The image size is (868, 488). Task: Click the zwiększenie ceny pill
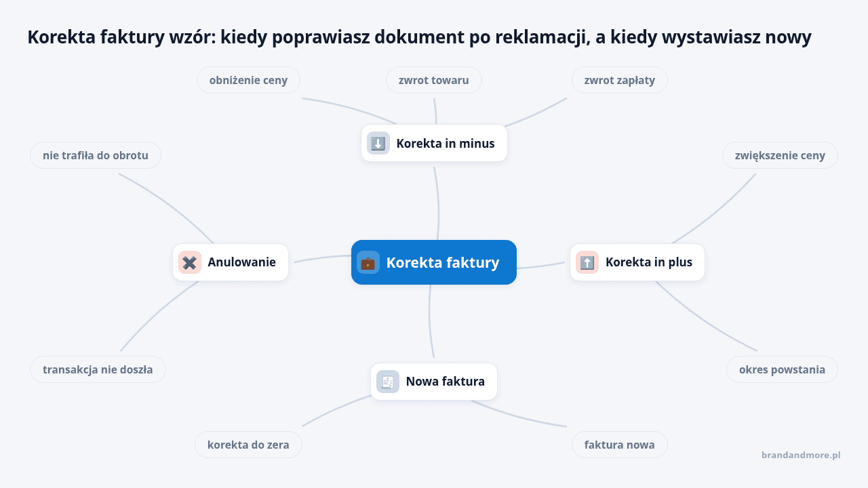tap(780, 155)
